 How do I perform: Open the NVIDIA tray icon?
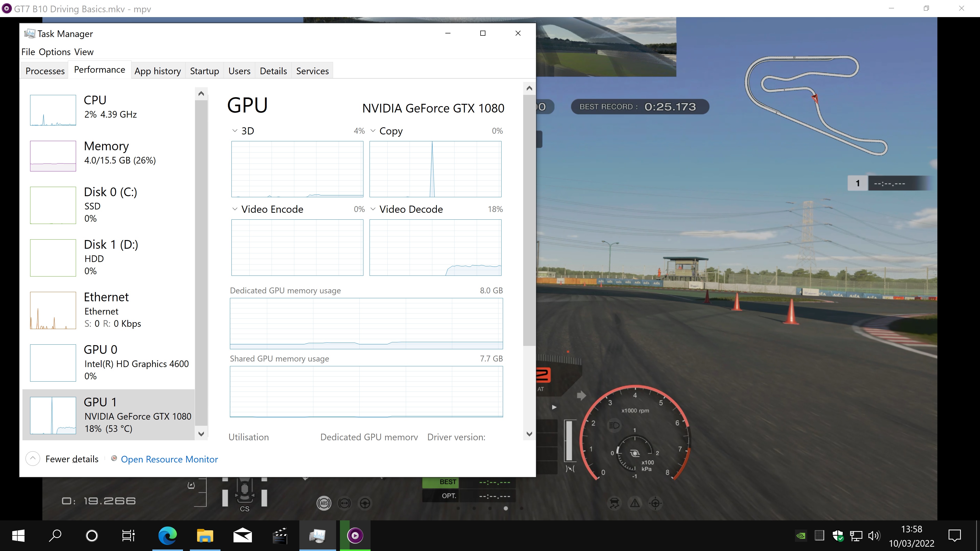click(800, 536)
